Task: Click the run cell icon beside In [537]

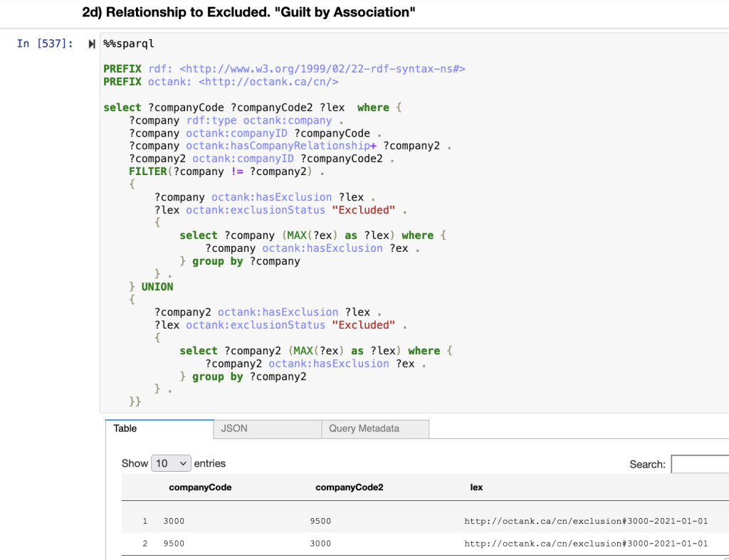Action: tap(91, 44)
